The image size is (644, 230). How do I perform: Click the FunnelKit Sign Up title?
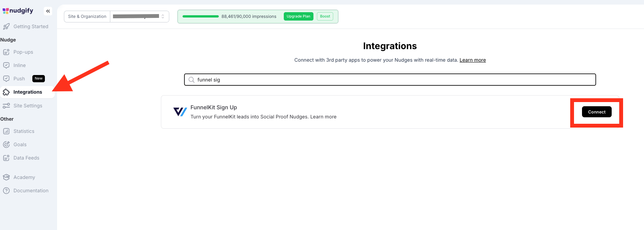tap(214, 107)
